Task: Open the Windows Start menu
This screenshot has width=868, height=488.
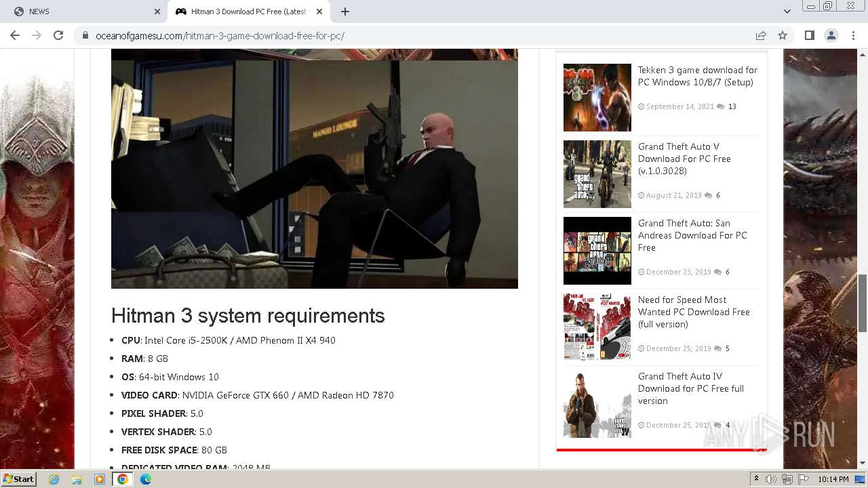Action: 18,479
